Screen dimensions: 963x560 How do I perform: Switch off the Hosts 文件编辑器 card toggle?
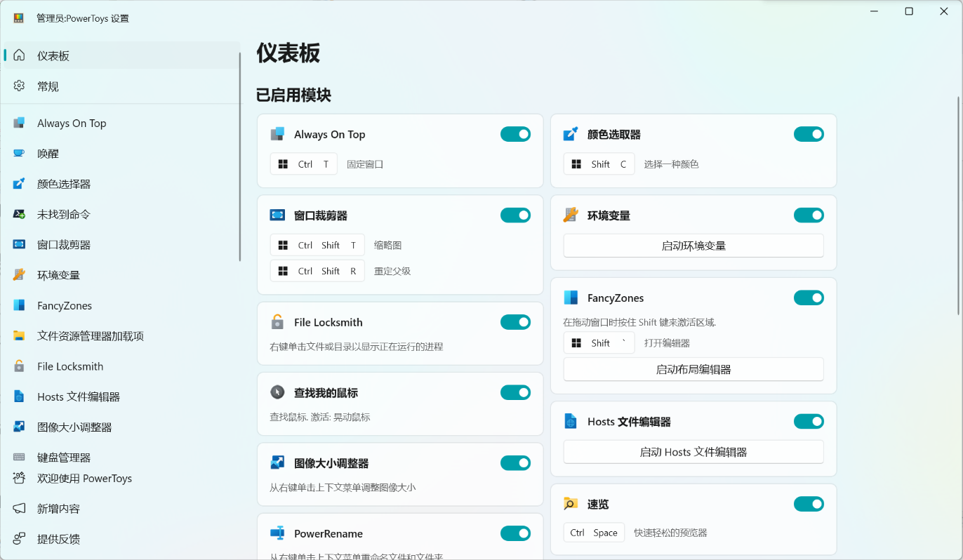pos(809,421)
